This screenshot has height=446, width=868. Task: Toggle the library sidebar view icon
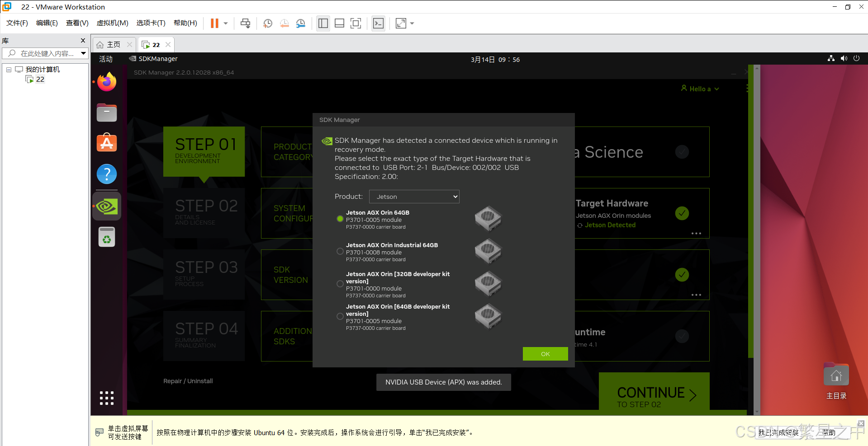point(323,23)
